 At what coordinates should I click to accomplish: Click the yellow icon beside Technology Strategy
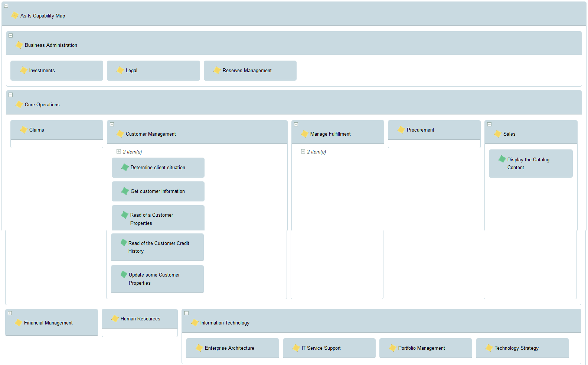[489, 348]
